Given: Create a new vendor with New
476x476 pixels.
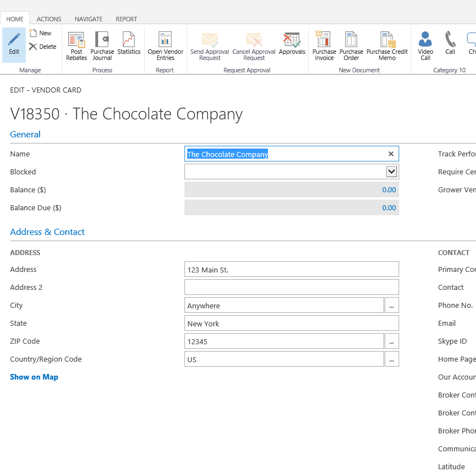Looking at the screenshot, I should 40,33.
